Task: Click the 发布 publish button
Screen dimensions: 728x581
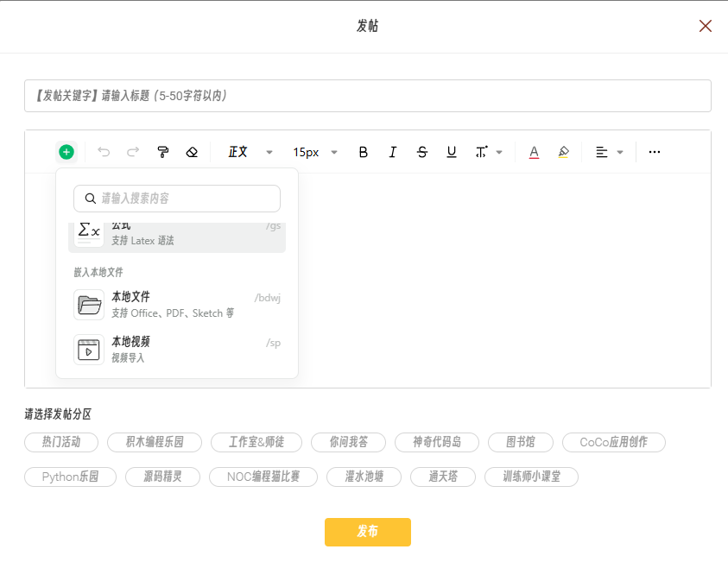Action: [x=368, y=532]
